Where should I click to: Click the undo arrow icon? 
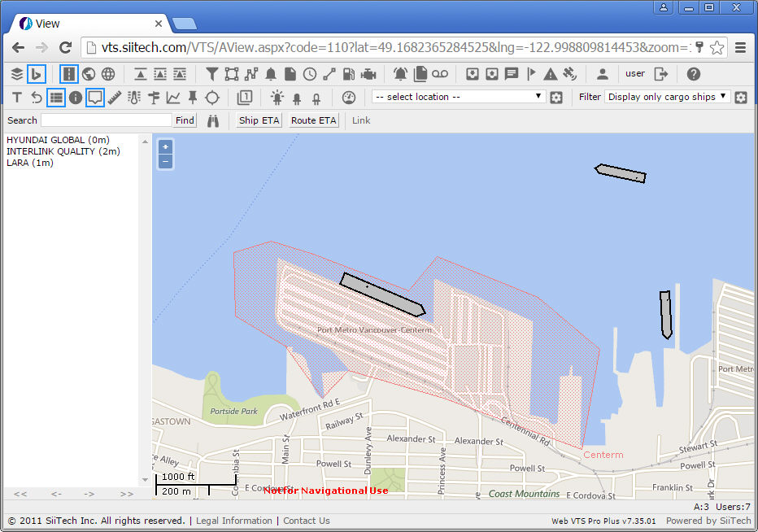click(37, 98)
